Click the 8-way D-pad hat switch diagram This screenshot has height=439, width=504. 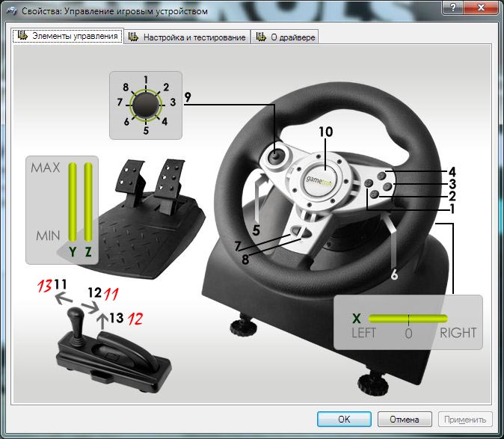point(145,107)
